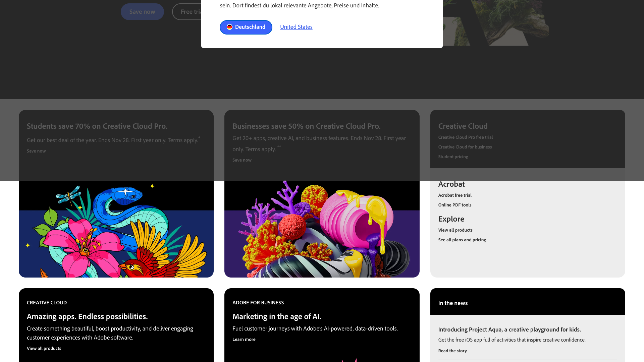This screenshot has height=362, width=644.
Task: Click Save now on the business discount card
Action: point(241,160)
